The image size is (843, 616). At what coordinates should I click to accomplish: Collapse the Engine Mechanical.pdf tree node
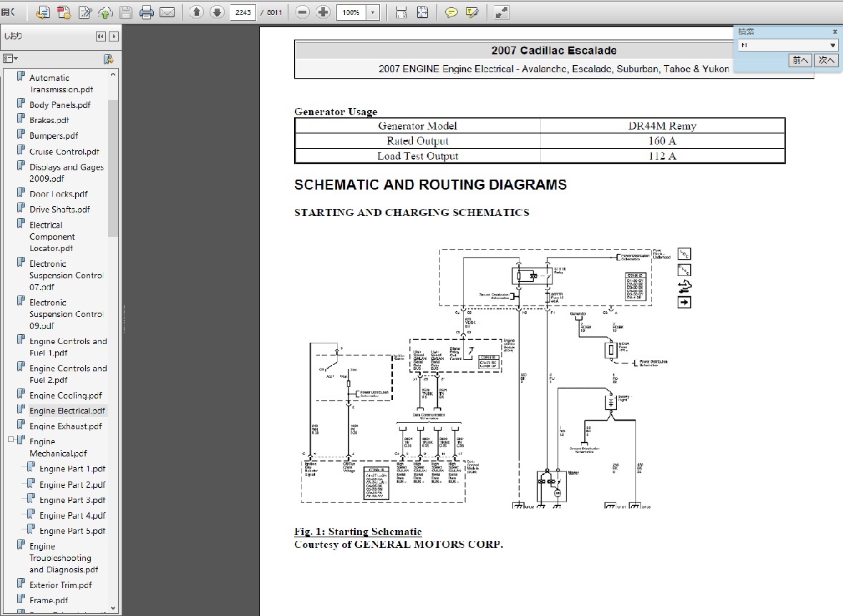click(x=10, y=440)
